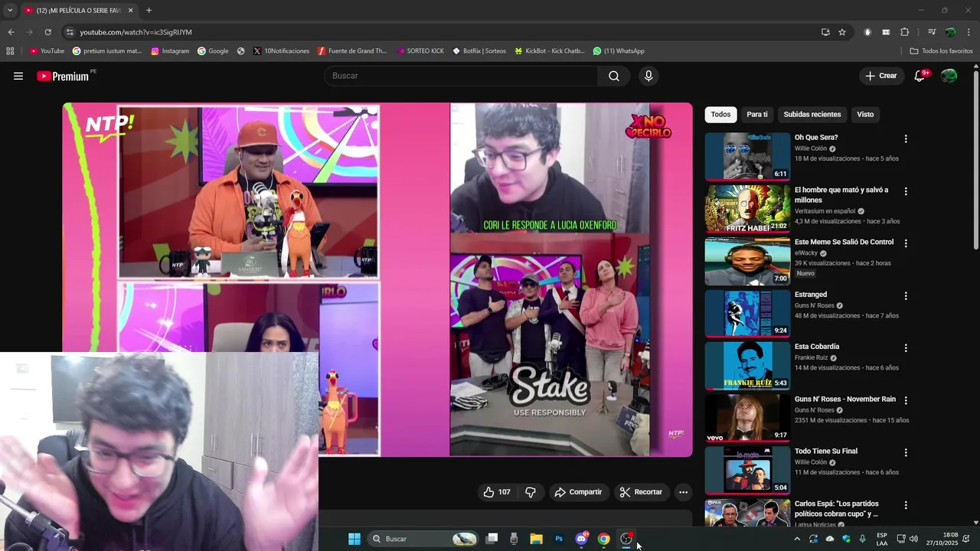Close the MI PELÍCULA O SERIE tab
The width and height of the screenshot is (980, 551).
tap(130, 10)
